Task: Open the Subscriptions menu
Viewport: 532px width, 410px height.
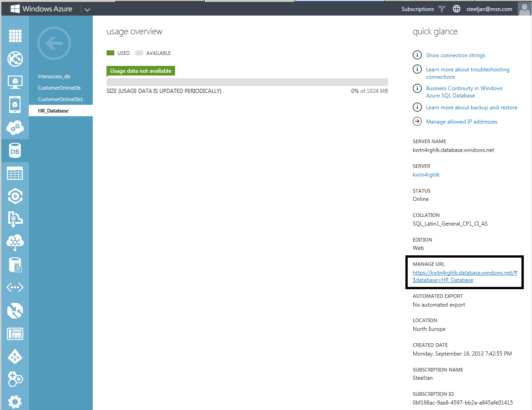Action: click(418, 9)
